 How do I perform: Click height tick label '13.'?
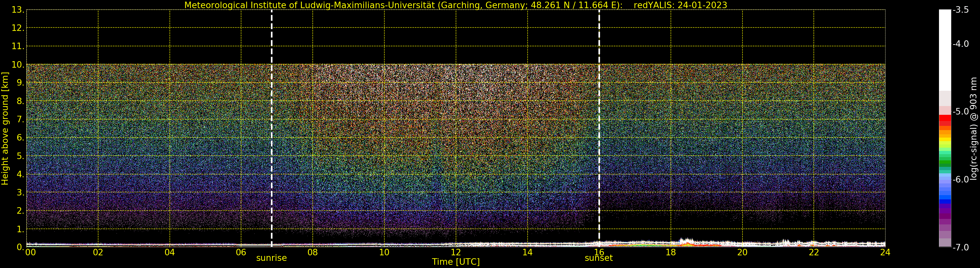pos(18,10)
